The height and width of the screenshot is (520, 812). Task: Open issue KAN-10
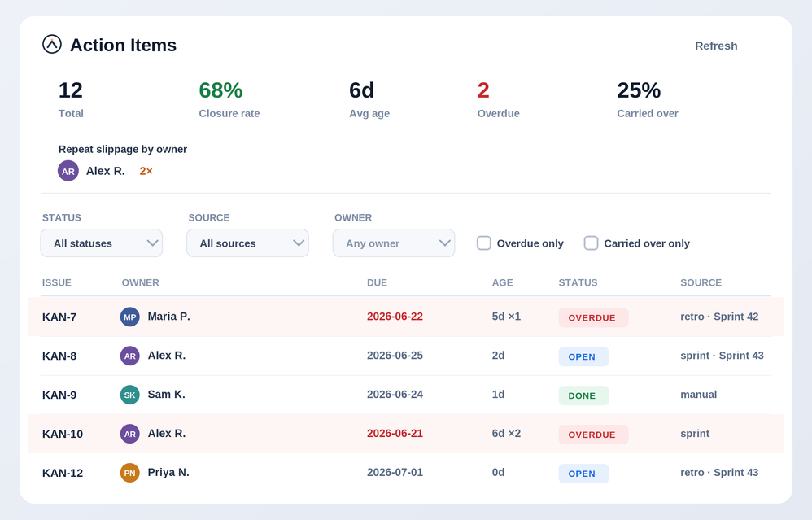[63, 434]
